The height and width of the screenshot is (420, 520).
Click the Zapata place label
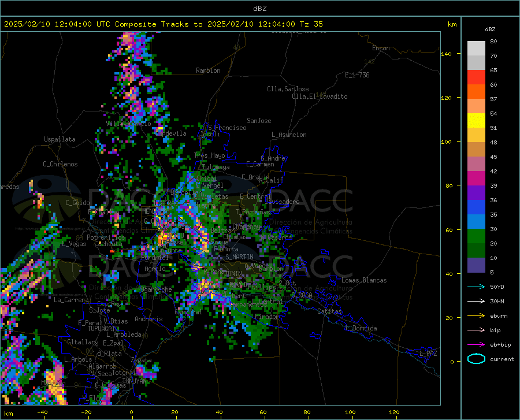pos(142,360)
